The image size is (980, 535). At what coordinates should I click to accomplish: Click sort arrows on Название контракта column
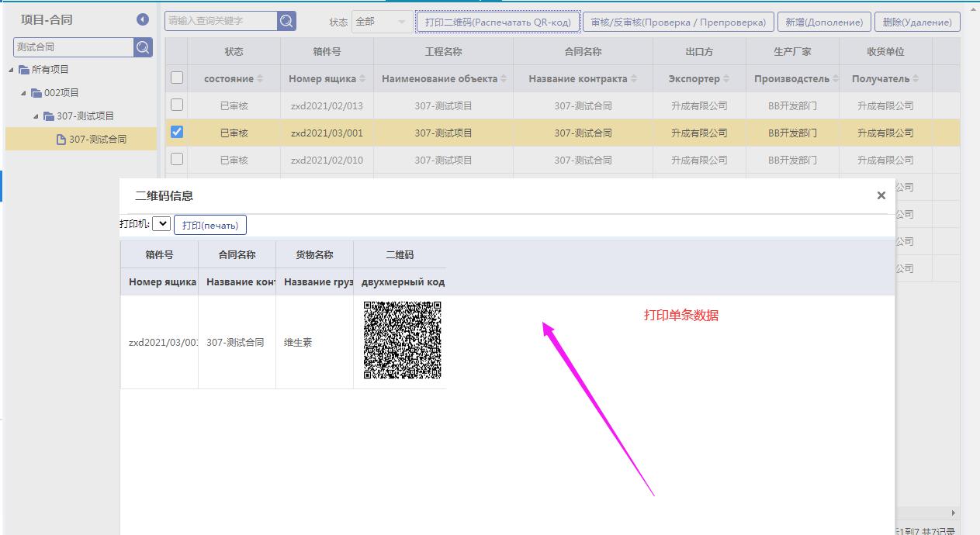click(x=634, y=79)
